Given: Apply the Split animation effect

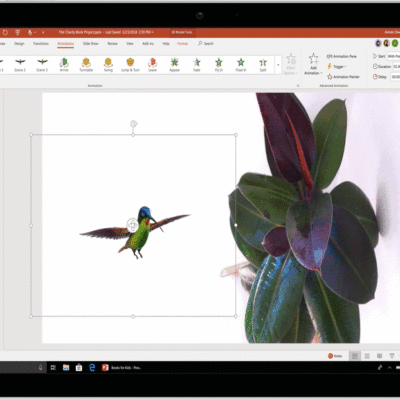Looking at the screenshot, I should [x=263, y=65].
